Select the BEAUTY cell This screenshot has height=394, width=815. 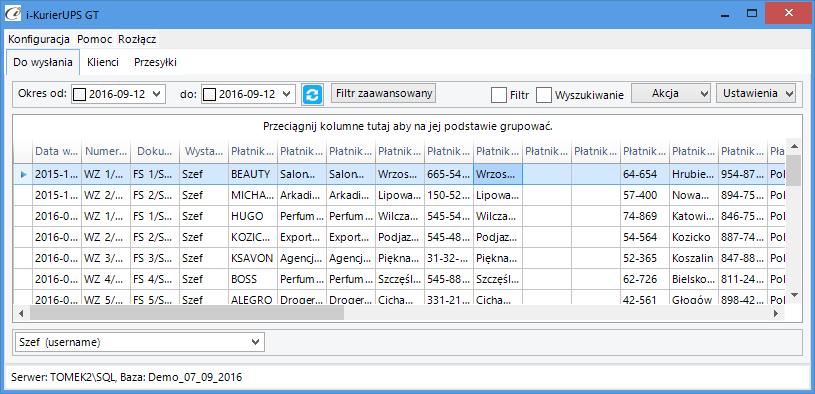(253, 174)
